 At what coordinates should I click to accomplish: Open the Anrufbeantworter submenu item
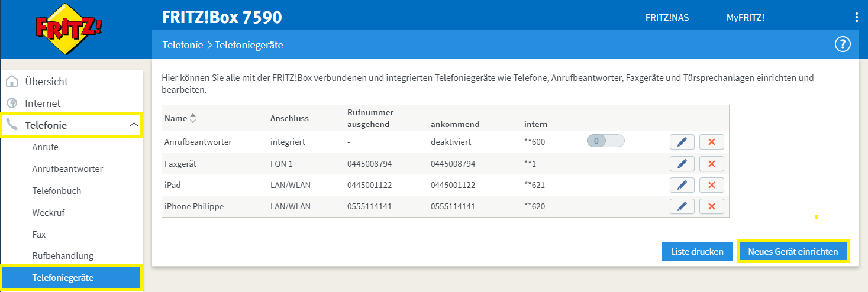[67, 169]
